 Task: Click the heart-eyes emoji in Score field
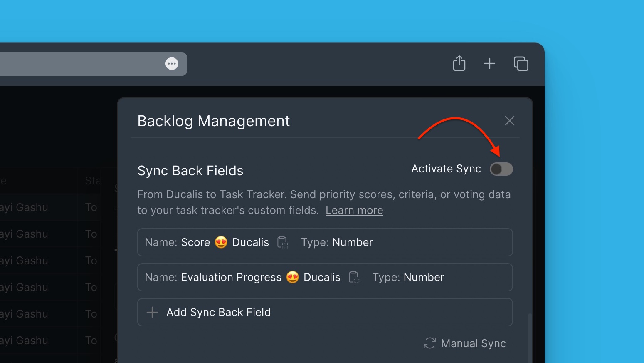pyautogui.click(x=221, y=242)
